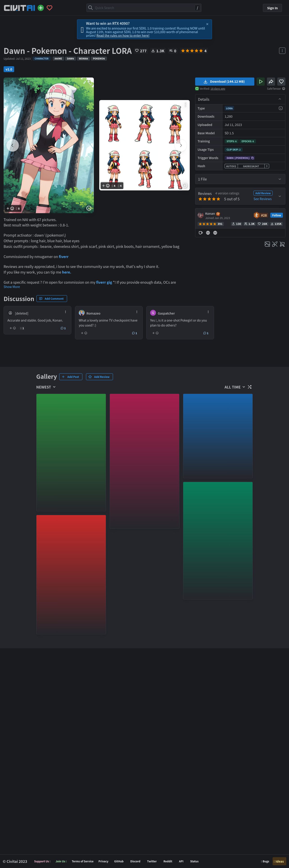Like the model with heart button
The image size is (289, 868).
coord(281,82)
